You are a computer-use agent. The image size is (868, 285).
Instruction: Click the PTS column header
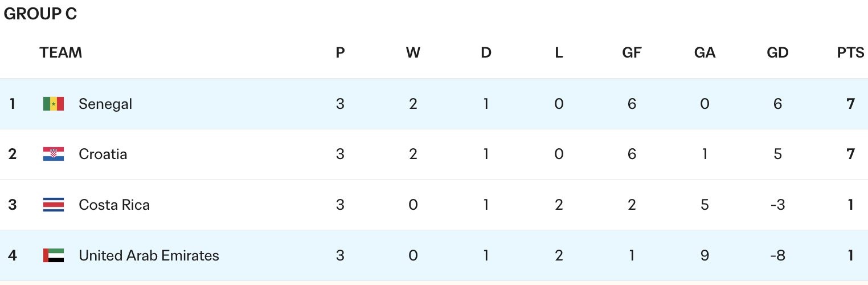click(x=850, y=53)
